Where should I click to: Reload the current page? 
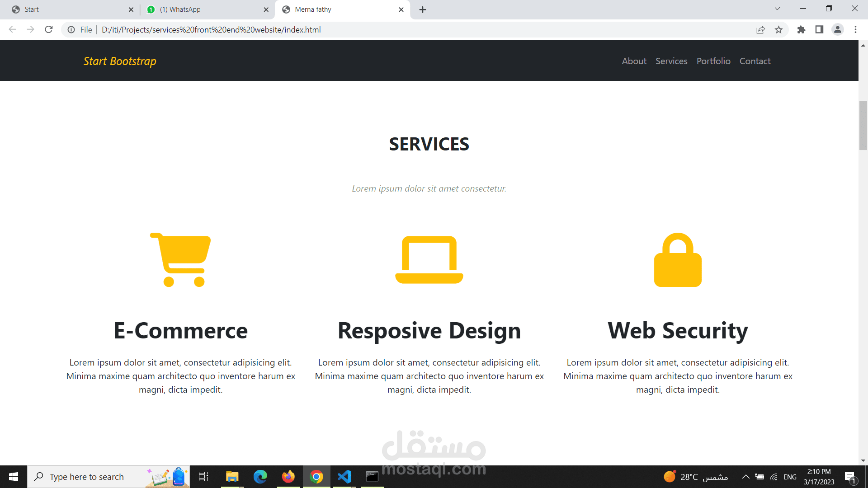coord(49,30)
